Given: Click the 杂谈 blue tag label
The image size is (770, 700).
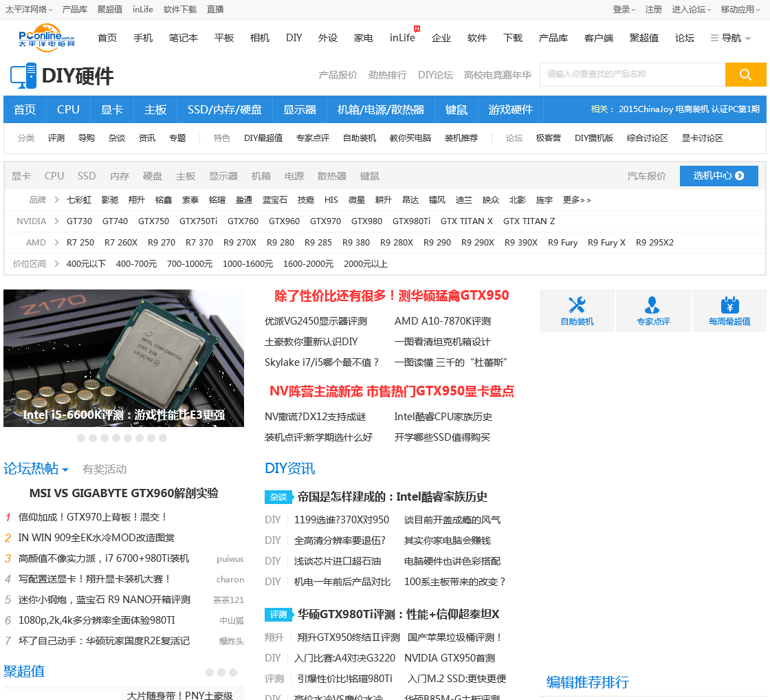Looking at the screenshot, I should 278,497.
